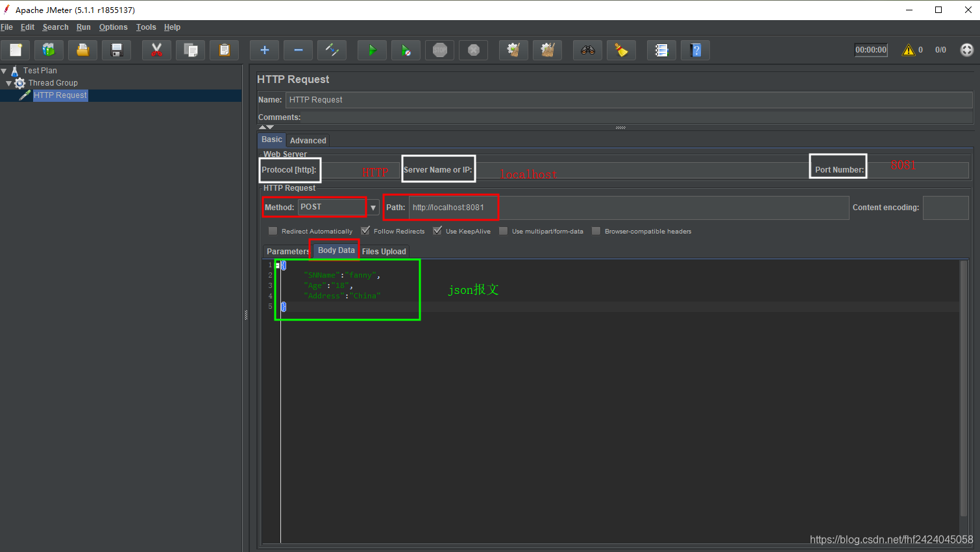Open the Tools menu
980x552 pixels.
[146, 27]
